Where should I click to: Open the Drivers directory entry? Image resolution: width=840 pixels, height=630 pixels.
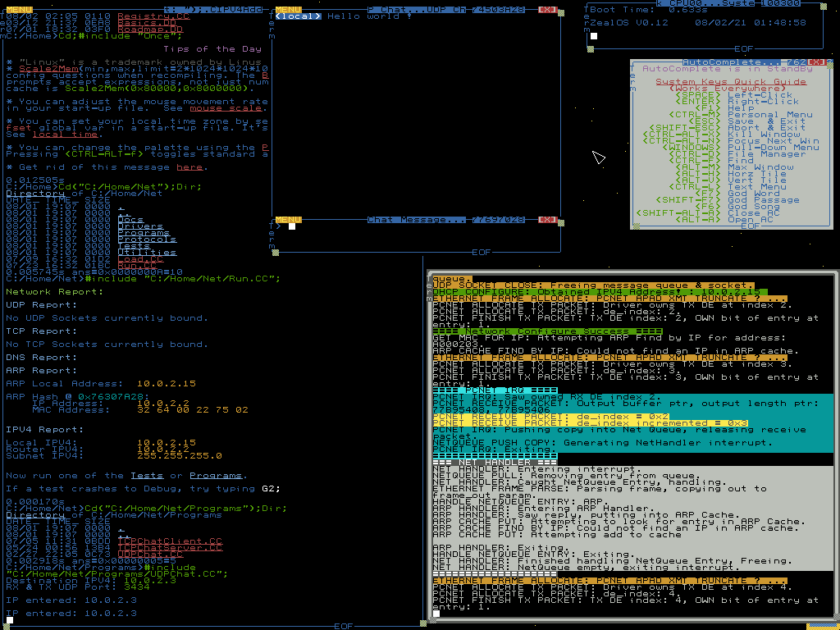tap(140, 226)
